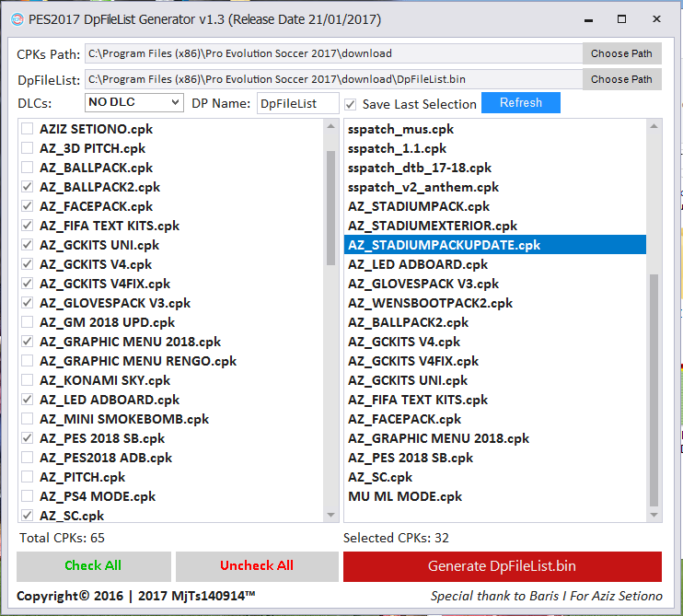Select sspatch_mus.cpk in selected list
The width and height of the screenshot is (683, 616).
tap(495, 129)
